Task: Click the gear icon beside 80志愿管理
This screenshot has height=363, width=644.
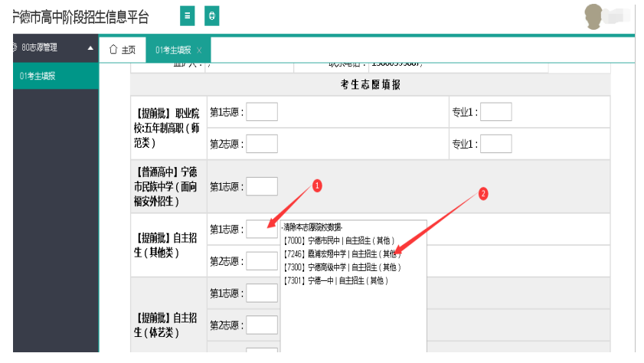Action: pos(15,47)
